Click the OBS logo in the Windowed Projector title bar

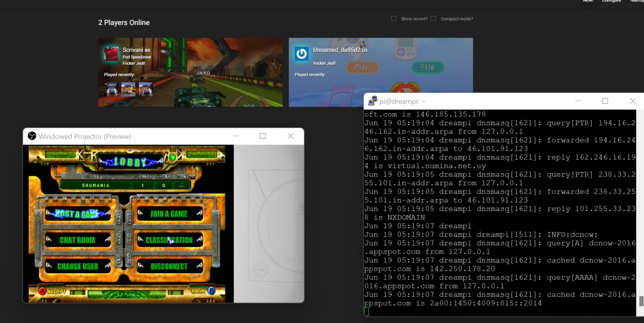click(x=32, y=136)
